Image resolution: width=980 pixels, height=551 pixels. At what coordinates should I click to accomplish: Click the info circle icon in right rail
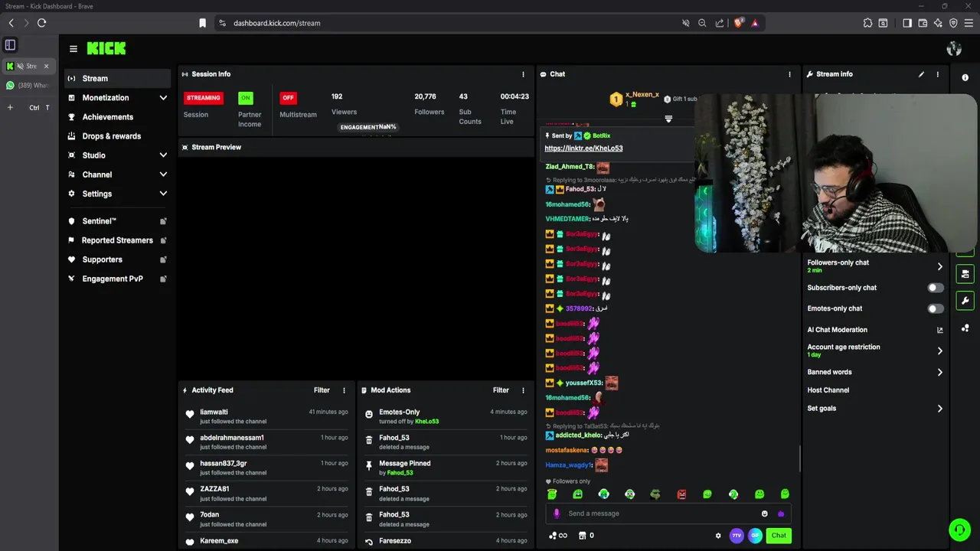[965, 77]
